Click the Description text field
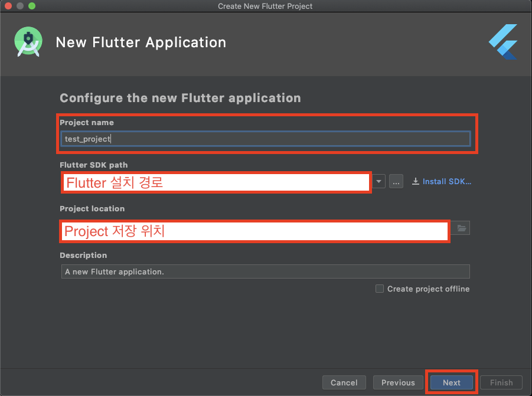This screenshot has height=396, width=532. point(266,271)
